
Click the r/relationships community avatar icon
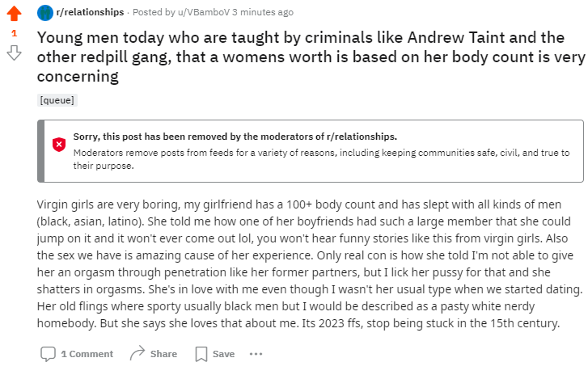[x=45, y=13]
